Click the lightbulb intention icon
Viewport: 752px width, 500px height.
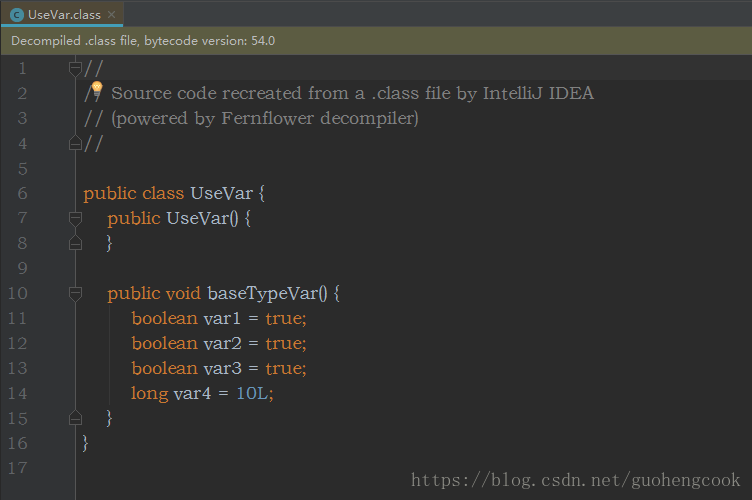click(x=97, y=90)
